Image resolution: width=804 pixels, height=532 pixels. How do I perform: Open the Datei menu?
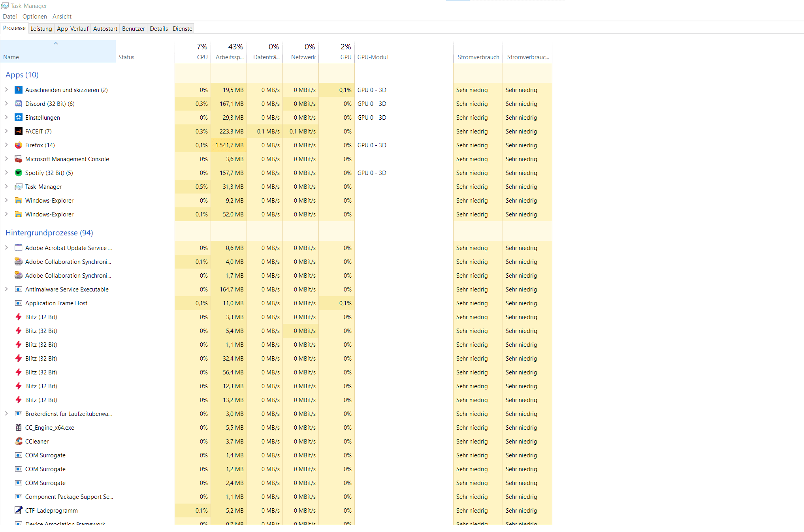pos(10,16)
